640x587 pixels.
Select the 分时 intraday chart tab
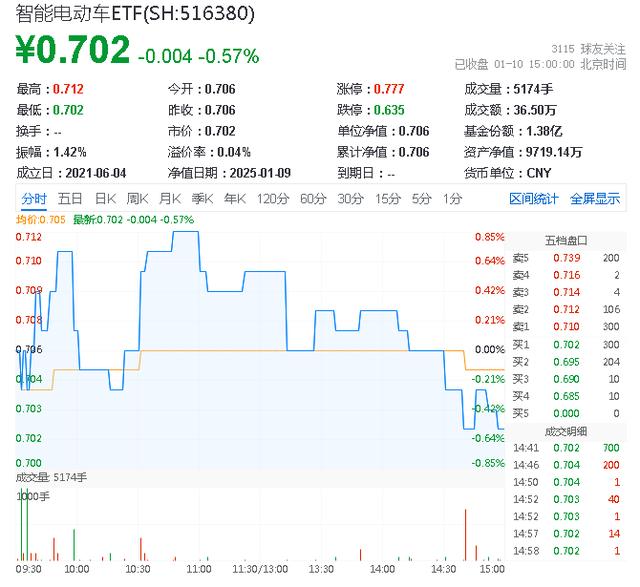(33, 198)
